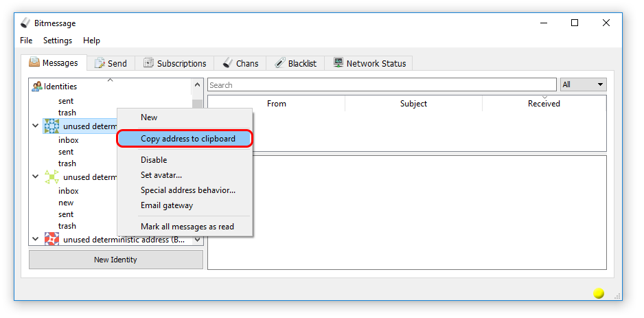644x318 pixels.
Task: Click the Send tab compose icon
Action: (x=100, y=63)
